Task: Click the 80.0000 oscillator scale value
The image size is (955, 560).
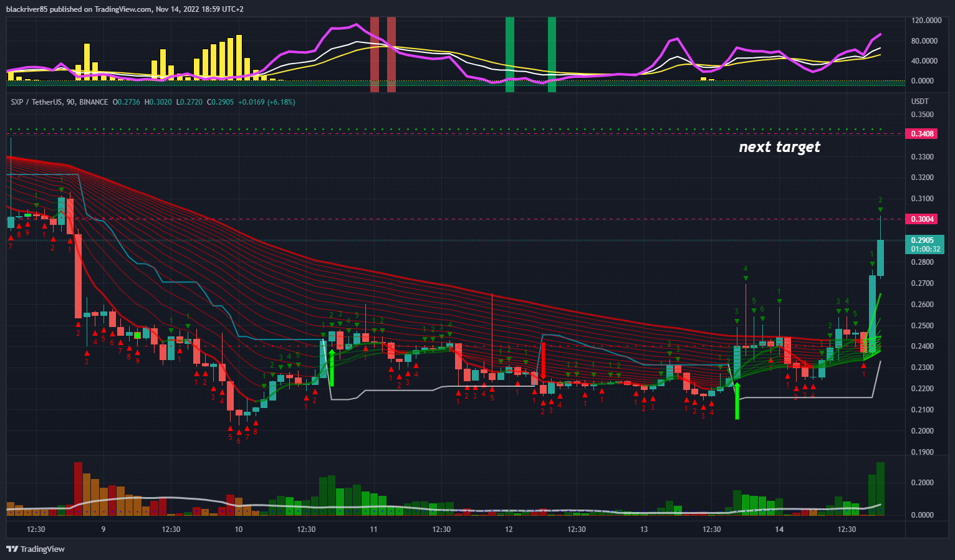Action: tap(924, 42)
